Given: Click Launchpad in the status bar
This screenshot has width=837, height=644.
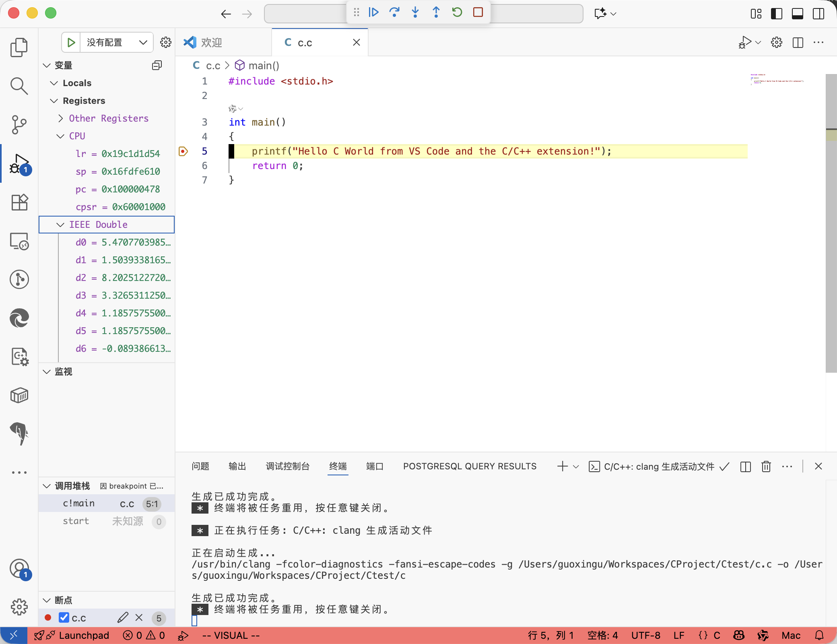Looking at the screenshot, I should click(x=84, y=636).
